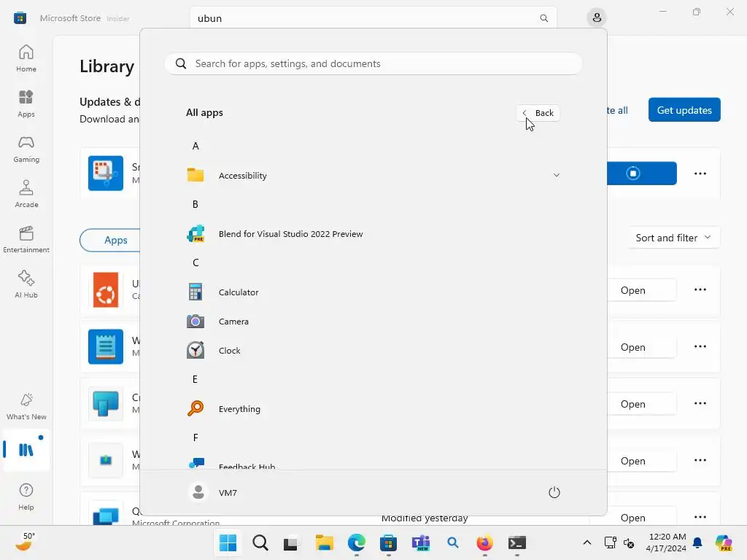The width and height of the screenshot is (747, 560).
Task: Open Task View on taskbar
Action: pos(292,542)
